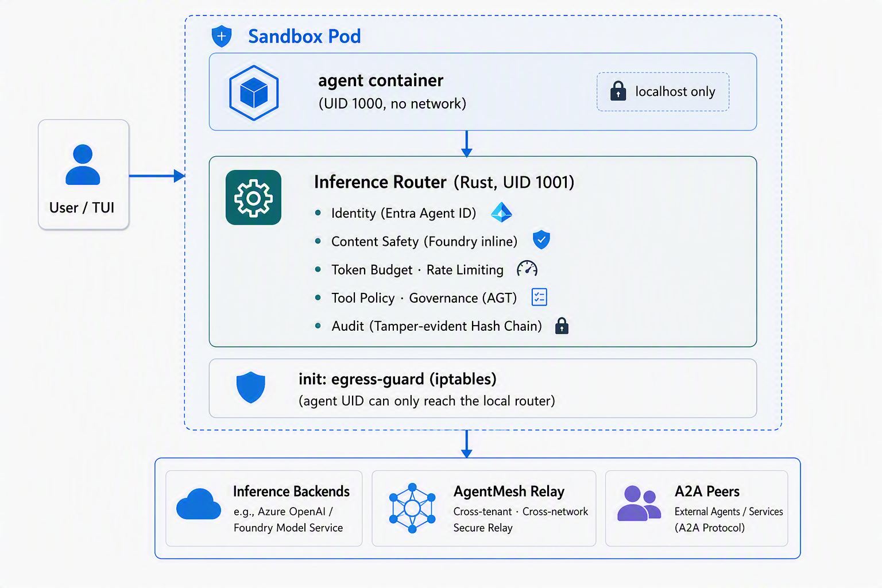This screenshot has width=882, height=588.
Task: Click the Secure Relay text
Action: click(x=483, y=528)
